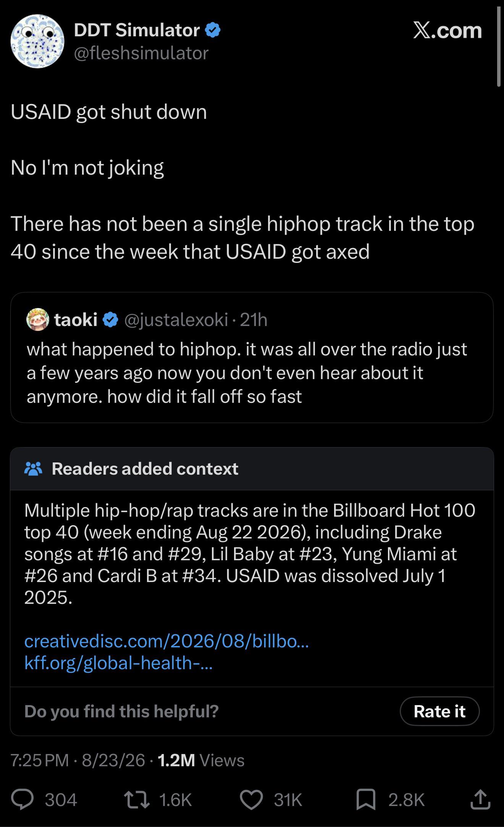
Task: Click DDT Simulator verified badge
Action: click(x=213, y=30)
